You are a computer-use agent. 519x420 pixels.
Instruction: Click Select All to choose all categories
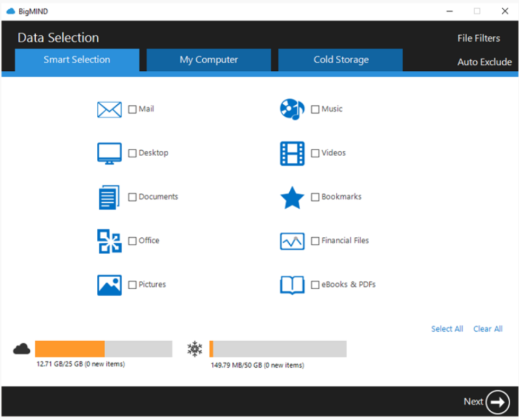[447, 329]
